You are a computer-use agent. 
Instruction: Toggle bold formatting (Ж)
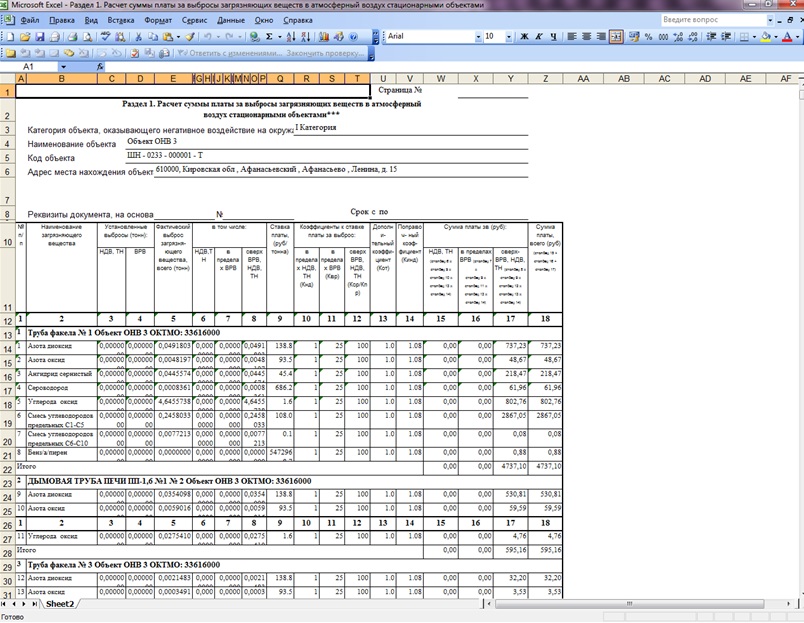click(523, 36)
